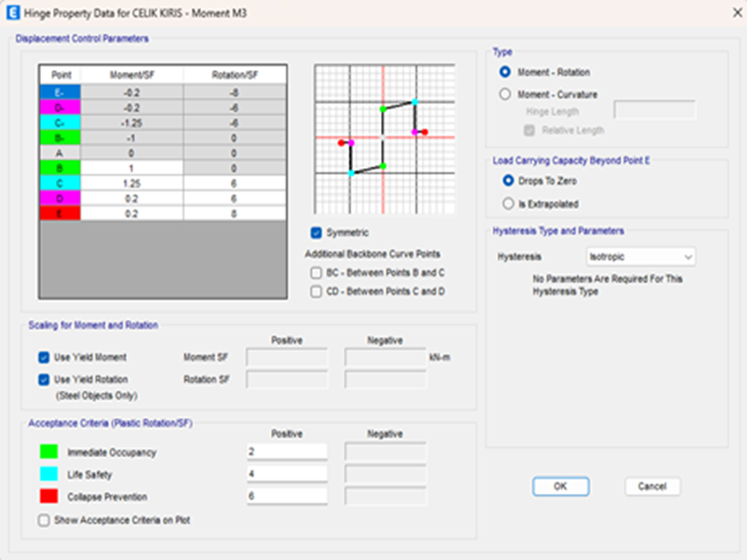The height and width of the screenshot is (560, 747).
Task: Enable CD - Between Points C and D
Action: point(317,292)
